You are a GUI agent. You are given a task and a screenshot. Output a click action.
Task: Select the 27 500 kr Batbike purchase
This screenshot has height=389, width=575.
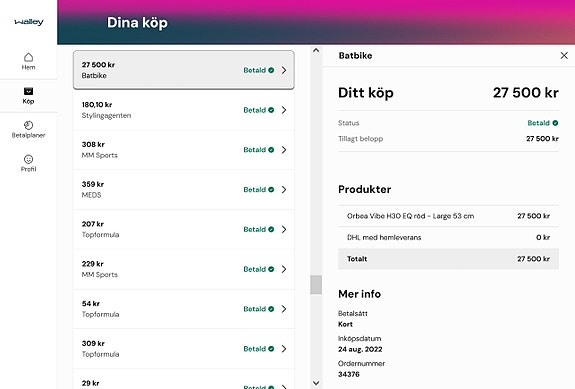(183, 70)
